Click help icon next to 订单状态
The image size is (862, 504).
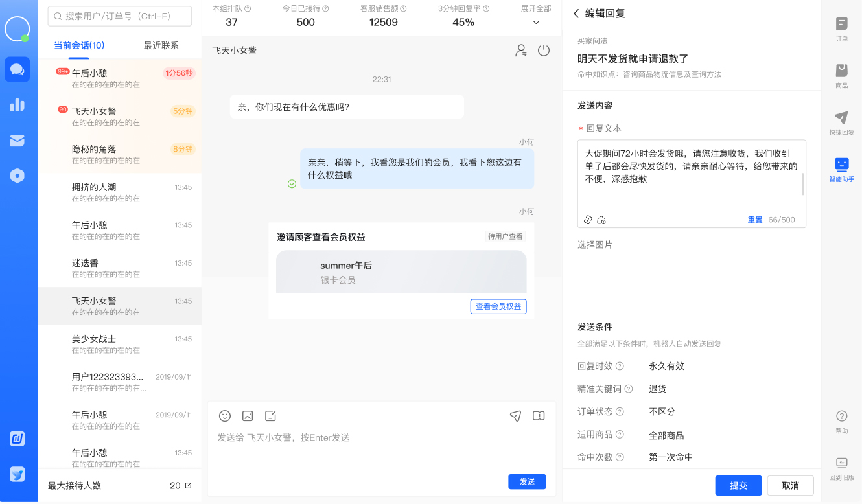pos(620,411)
